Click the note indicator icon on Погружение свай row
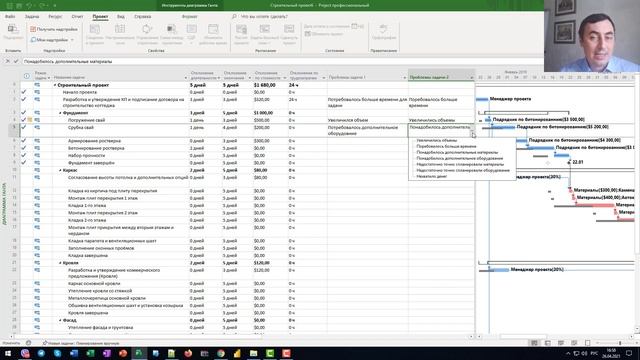Image resolution: width=640 pixels, height=360 pixels. coord(30,120)
